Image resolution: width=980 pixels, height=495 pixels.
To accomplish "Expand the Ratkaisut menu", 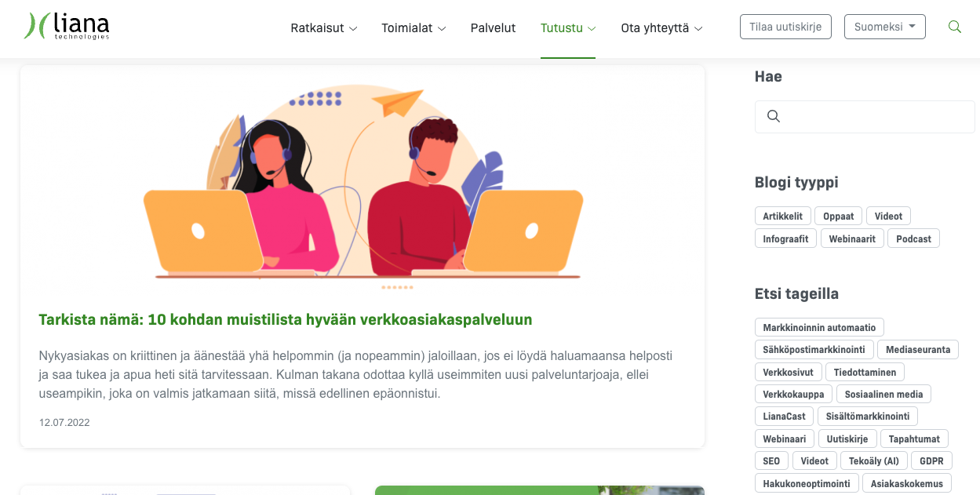I will pos(324,27).
